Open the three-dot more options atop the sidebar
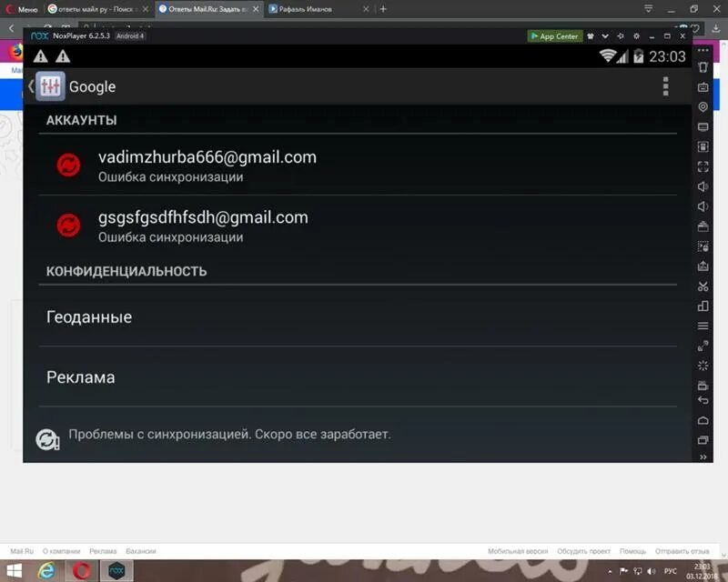Screen dimensions: 728x582 click(x=703, y=50)
